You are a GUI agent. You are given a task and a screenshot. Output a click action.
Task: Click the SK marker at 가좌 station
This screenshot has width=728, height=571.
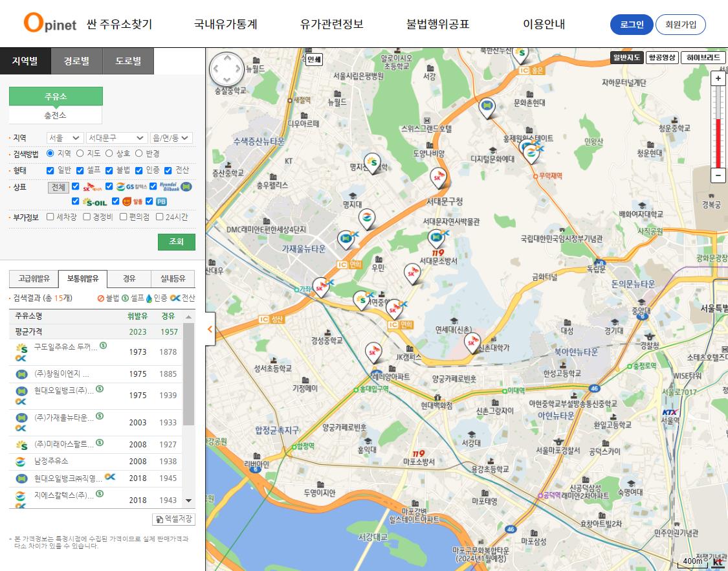321,288
